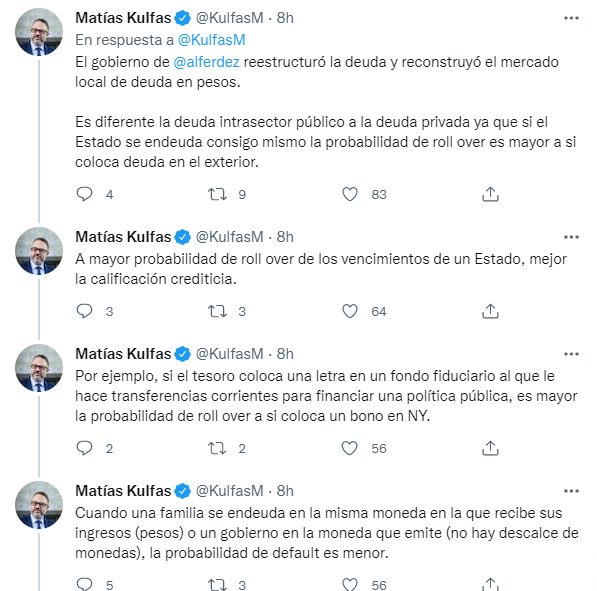The width and height of the screenshot is (597, 591).
Task: Reply to the tweet about descalce de monedas
Action: 84,584
